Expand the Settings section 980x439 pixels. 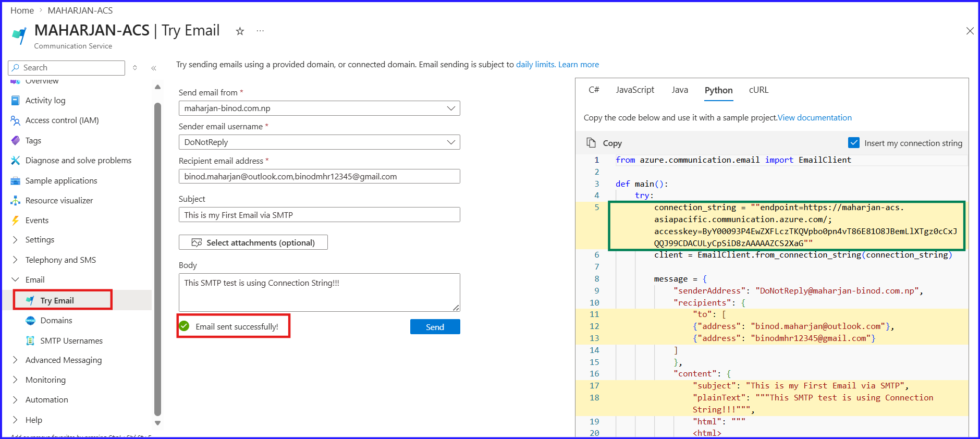pos(15,240)
